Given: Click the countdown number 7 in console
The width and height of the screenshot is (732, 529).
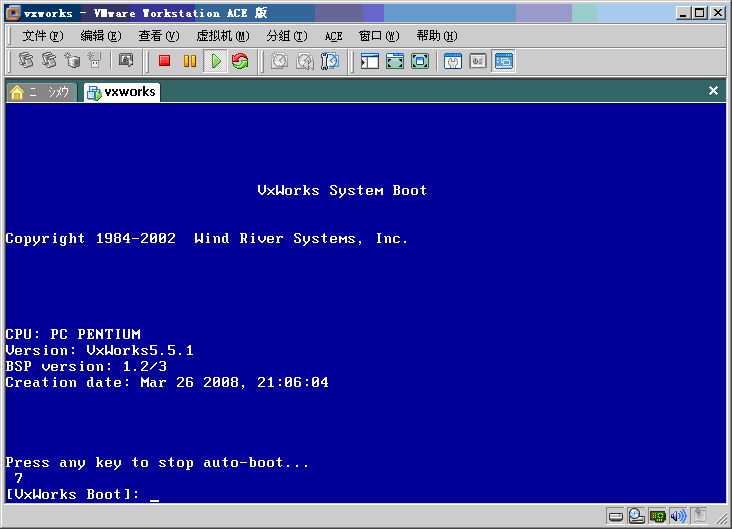Looking at the screenshot, I should [18, 478].
